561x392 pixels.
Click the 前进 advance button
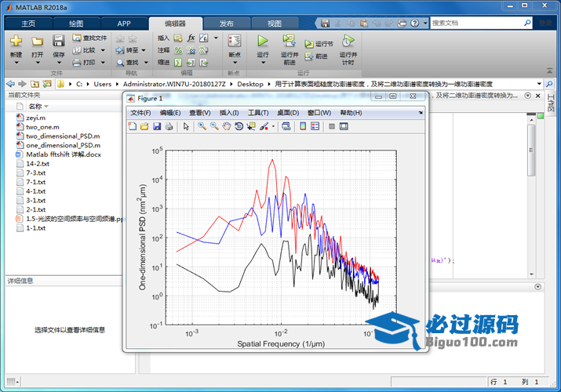click(316, 56)
